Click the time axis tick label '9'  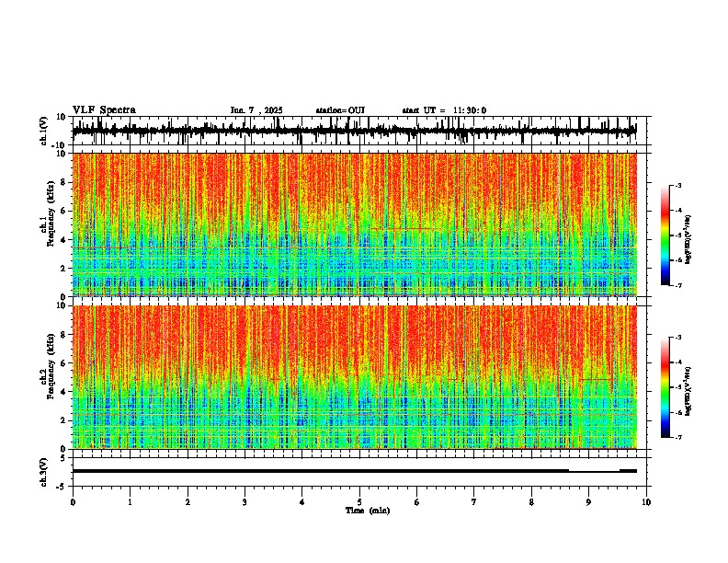click(x=588, y=502)
